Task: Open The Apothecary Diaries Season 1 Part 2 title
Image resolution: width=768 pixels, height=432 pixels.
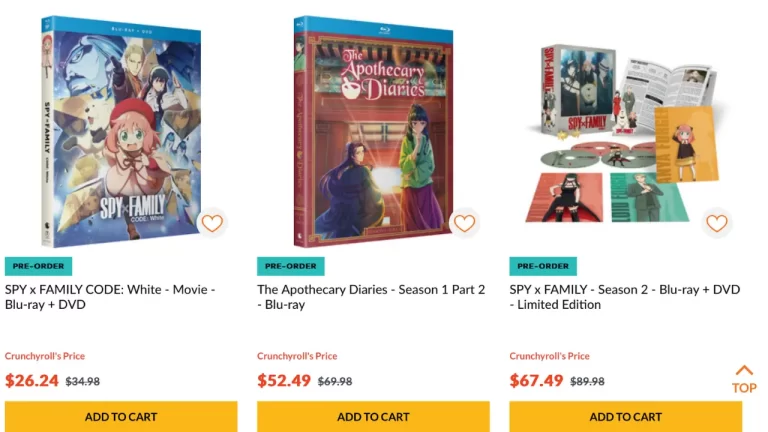Action: (x=371, y=297)
